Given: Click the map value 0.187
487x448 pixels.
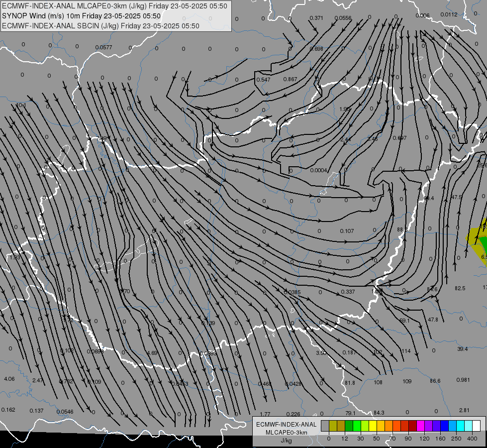Looking at the screenshot, I should coord(349,352).
